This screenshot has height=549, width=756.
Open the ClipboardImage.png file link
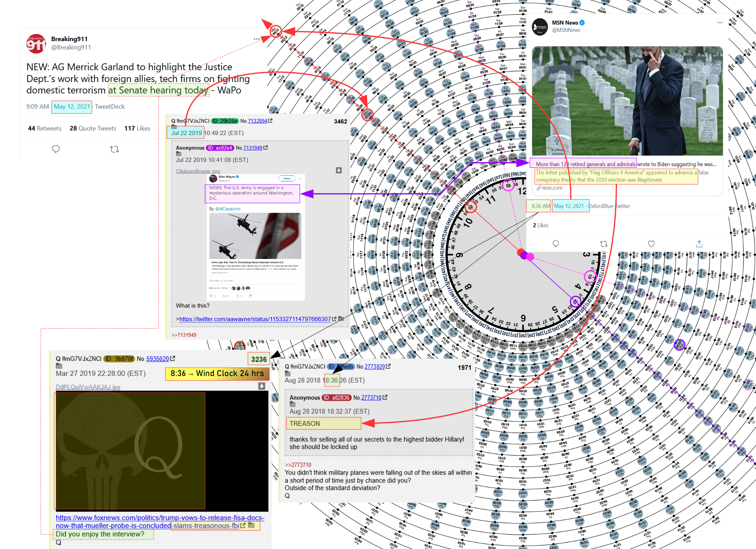(198, 171)
